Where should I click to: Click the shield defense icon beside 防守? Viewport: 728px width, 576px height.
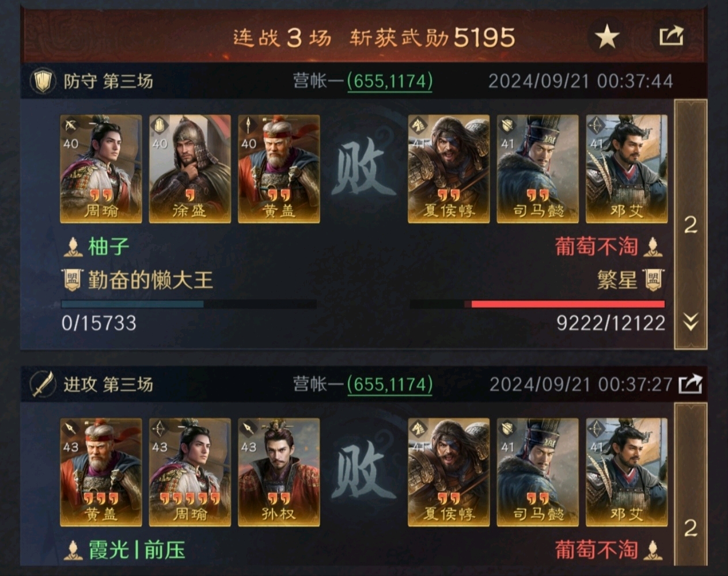42,81
